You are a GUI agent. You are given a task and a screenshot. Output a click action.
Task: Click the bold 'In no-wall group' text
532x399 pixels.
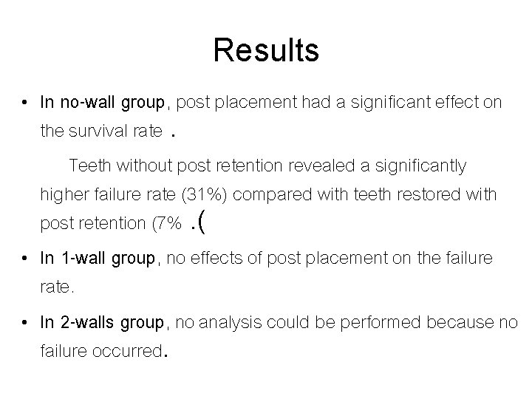coord(102,103)
